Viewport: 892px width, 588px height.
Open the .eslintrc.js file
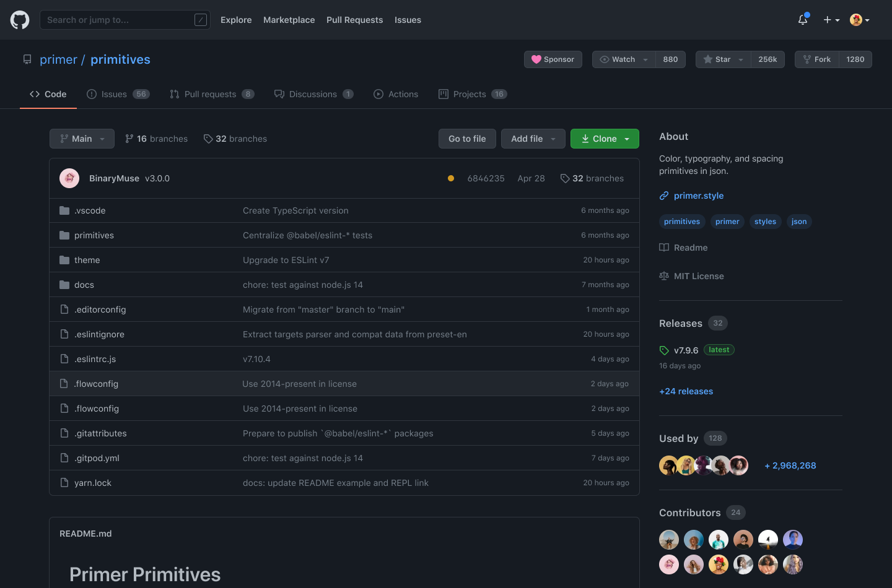[95, 359]
